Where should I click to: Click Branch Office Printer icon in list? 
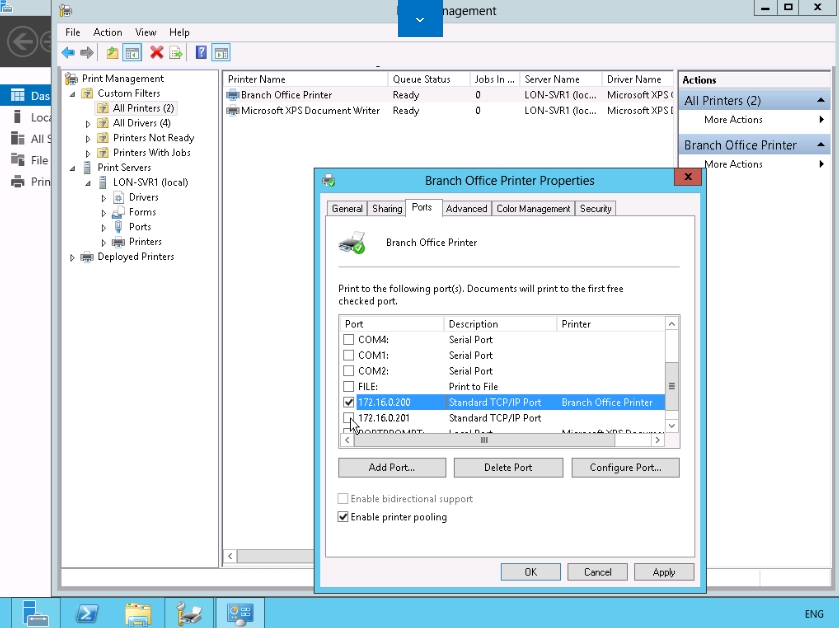pos(233,95)
